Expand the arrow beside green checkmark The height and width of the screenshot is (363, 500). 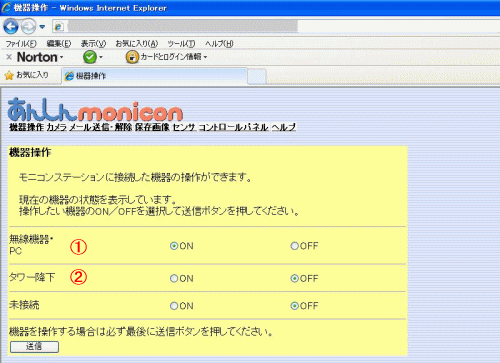coord(101,57)
